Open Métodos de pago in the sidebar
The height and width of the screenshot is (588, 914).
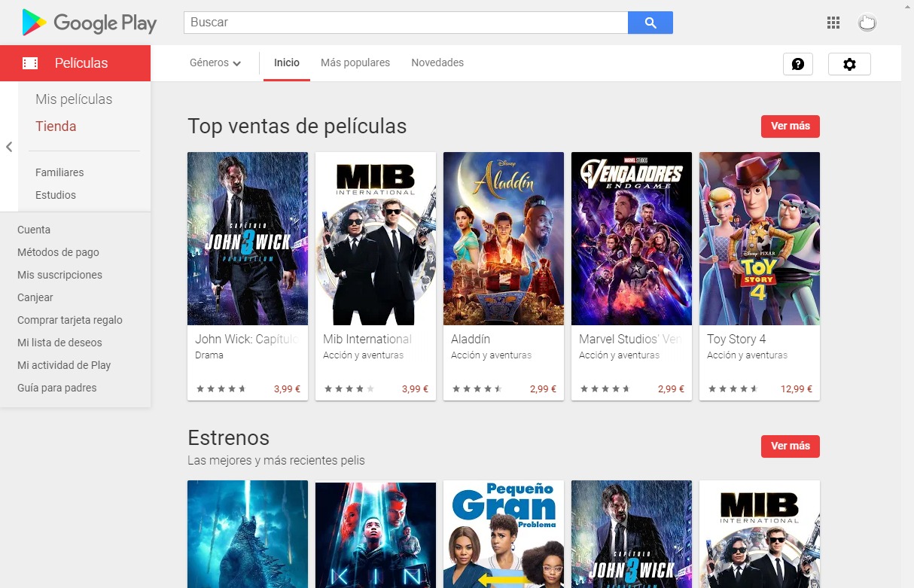coord(58,252)
